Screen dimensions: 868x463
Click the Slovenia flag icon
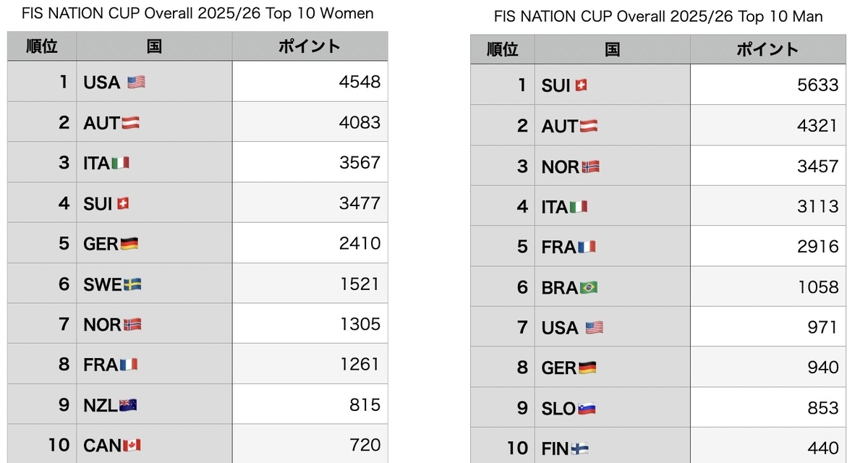(586, 409)
